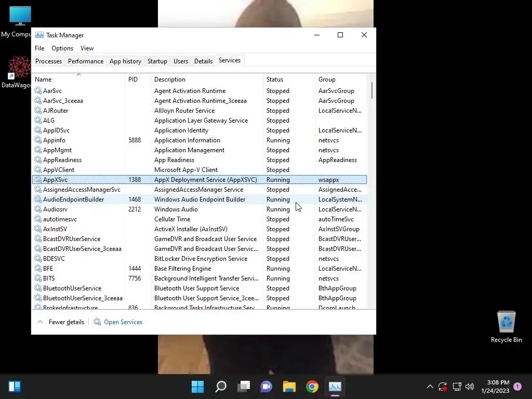
Task: Sort services by Group column header
Action: (341, 79)
